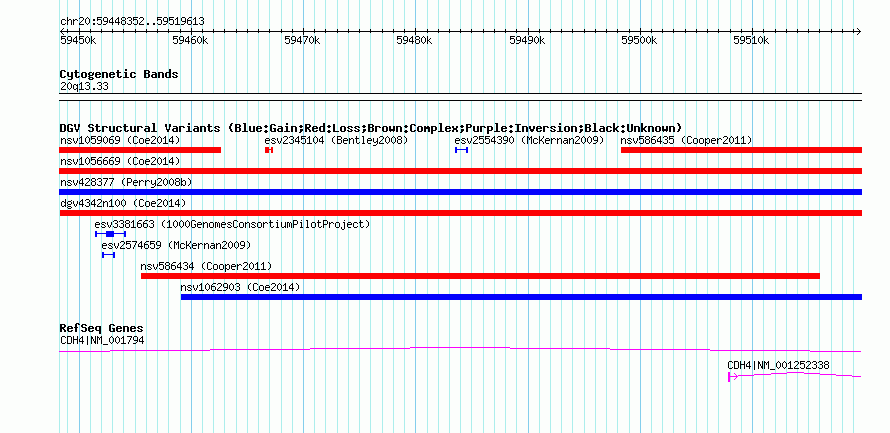
Task: Click the dgv4342n100 (Coe2014) red bar
Action: 460,213
